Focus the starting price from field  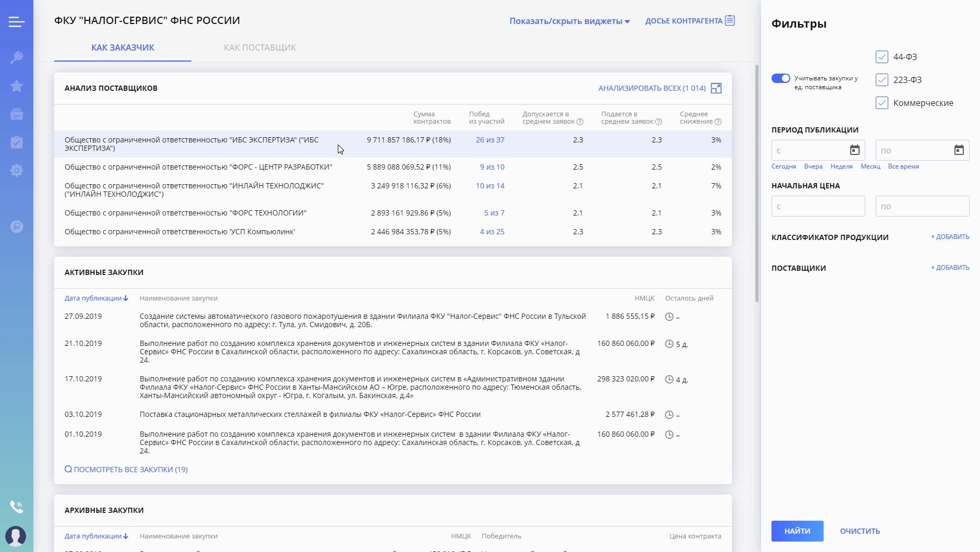tap(818, 206)
